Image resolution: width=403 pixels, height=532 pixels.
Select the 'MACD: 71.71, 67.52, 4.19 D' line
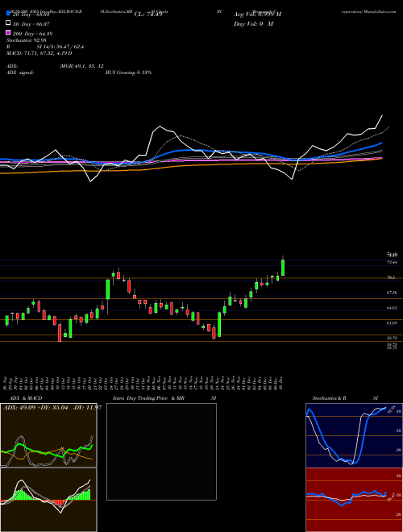pyautogui.click(x=39, y=53)
